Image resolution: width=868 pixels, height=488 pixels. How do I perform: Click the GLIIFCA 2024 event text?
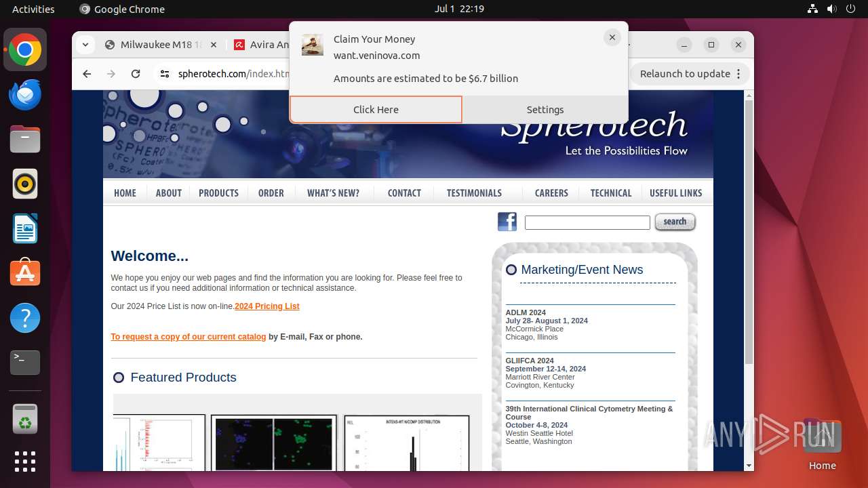tap(530, 361)
